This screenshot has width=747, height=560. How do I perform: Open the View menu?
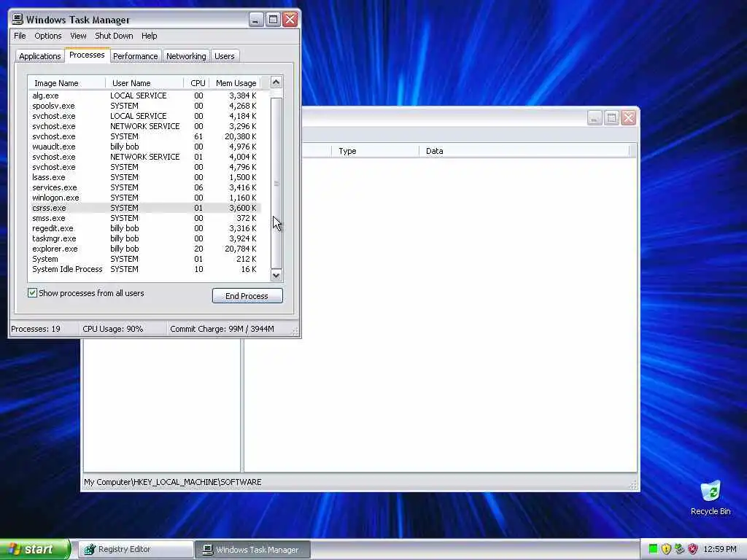coord(78,36)
